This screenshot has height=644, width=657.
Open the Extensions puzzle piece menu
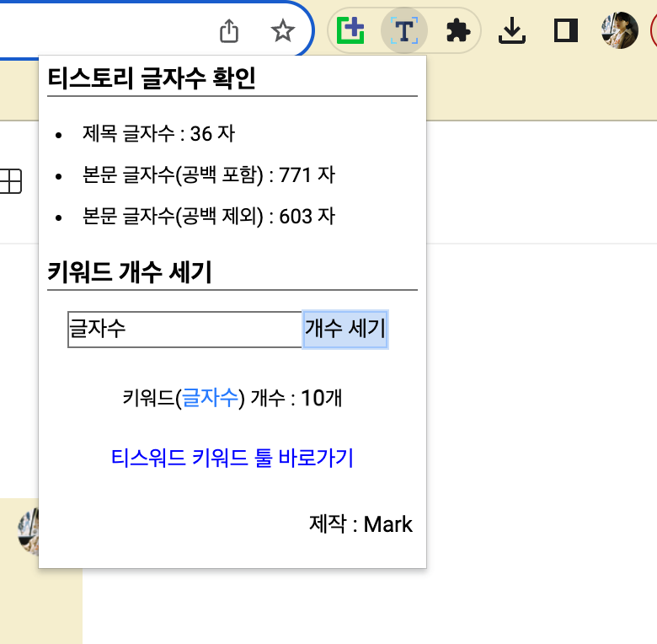(457, 31)
